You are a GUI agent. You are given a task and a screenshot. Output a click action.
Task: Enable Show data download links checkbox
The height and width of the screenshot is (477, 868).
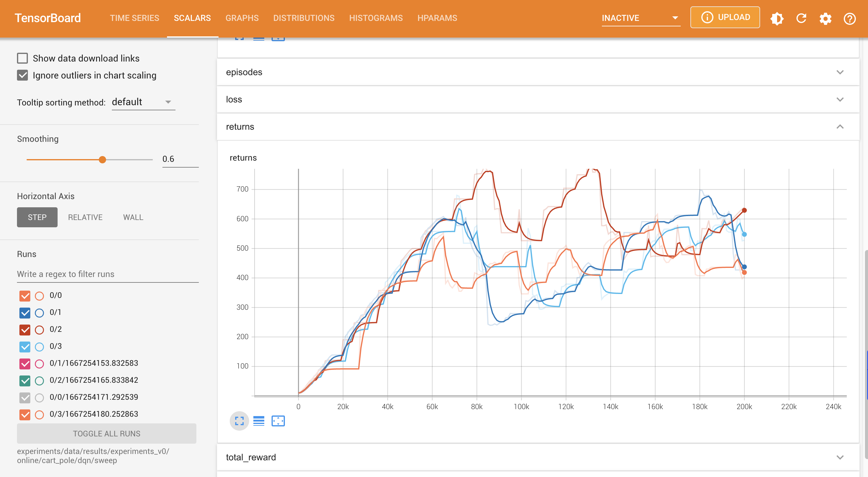point(22,58)
